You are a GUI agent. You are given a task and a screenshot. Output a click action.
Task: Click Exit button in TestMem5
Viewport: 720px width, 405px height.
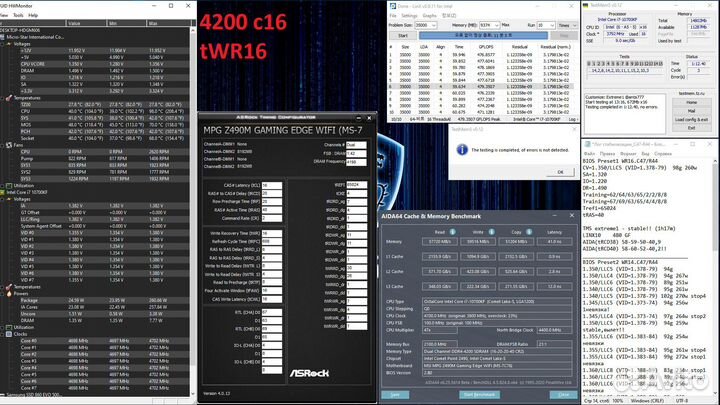(692, 128)
